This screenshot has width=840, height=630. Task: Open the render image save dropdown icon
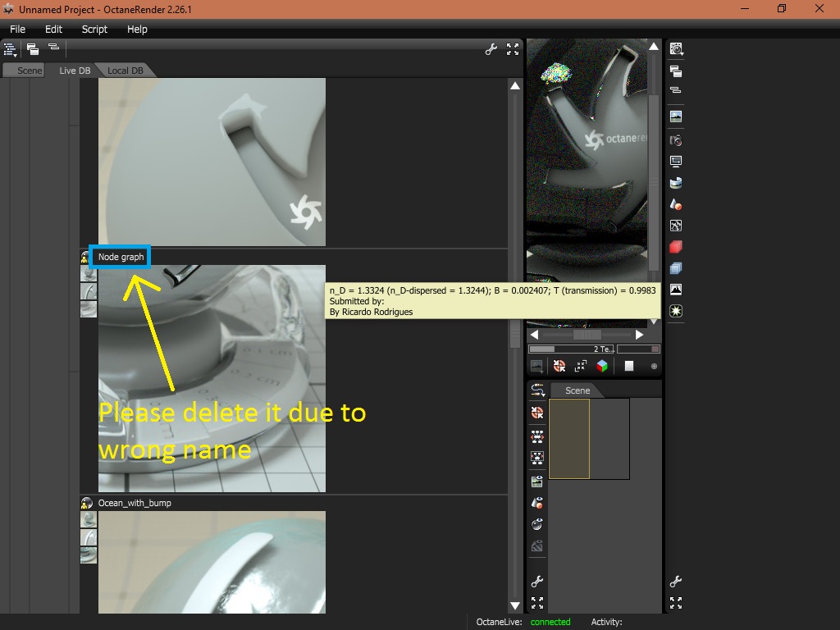[536, 367]
